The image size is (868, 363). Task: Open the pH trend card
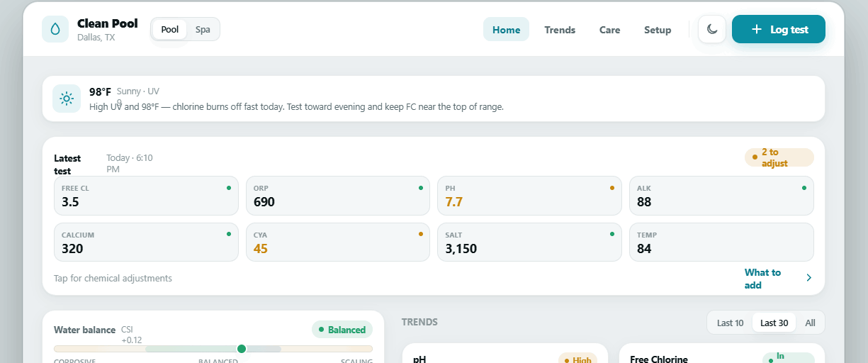coord(505,353)
